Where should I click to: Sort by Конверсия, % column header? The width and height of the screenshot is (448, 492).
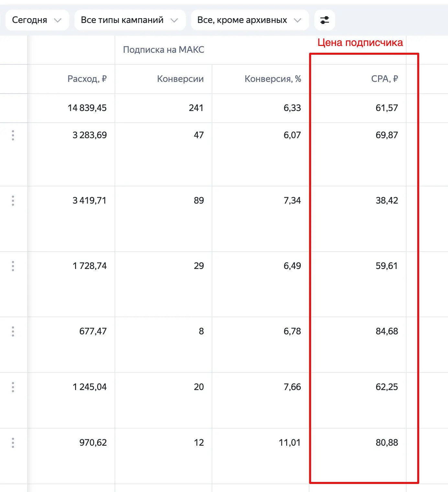click(273, 79)
